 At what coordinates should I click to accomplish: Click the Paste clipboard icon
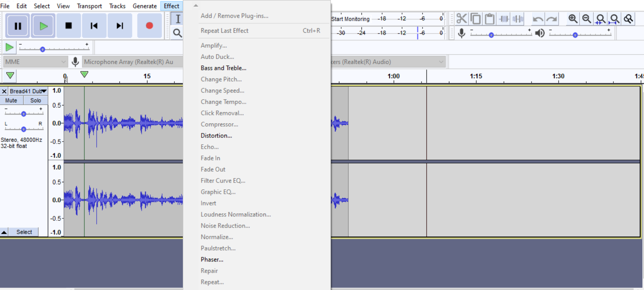[x=489, y=19]
